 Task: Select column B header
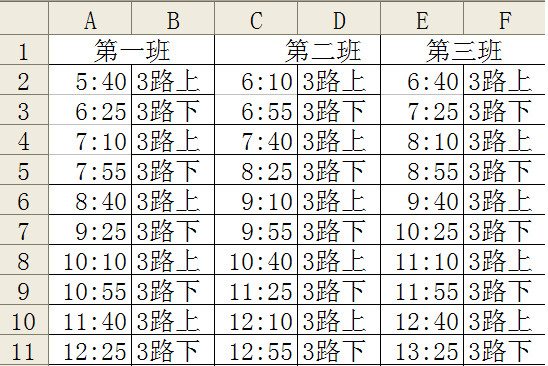pos(173,18)
